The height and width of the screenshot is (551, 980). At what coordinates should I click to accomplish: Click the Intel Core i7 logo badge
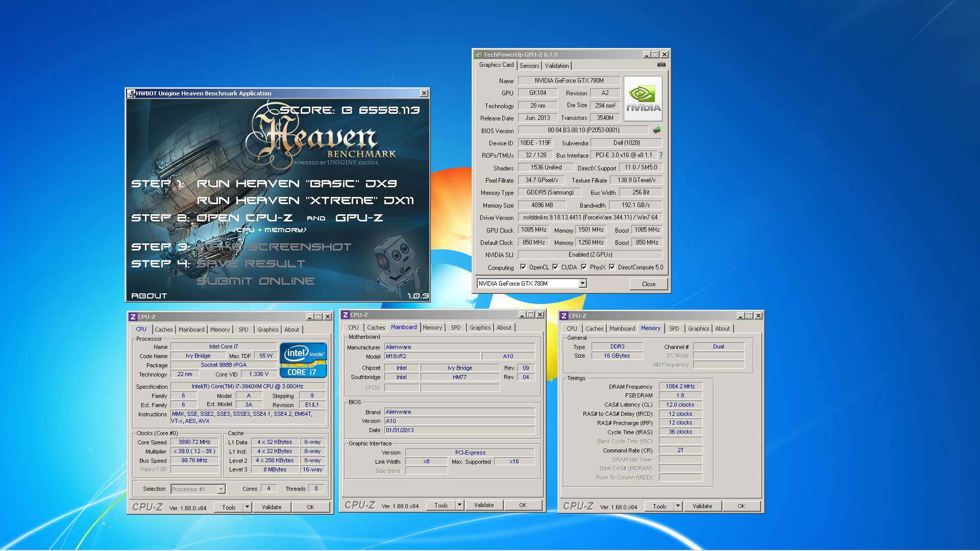(303, 360)
